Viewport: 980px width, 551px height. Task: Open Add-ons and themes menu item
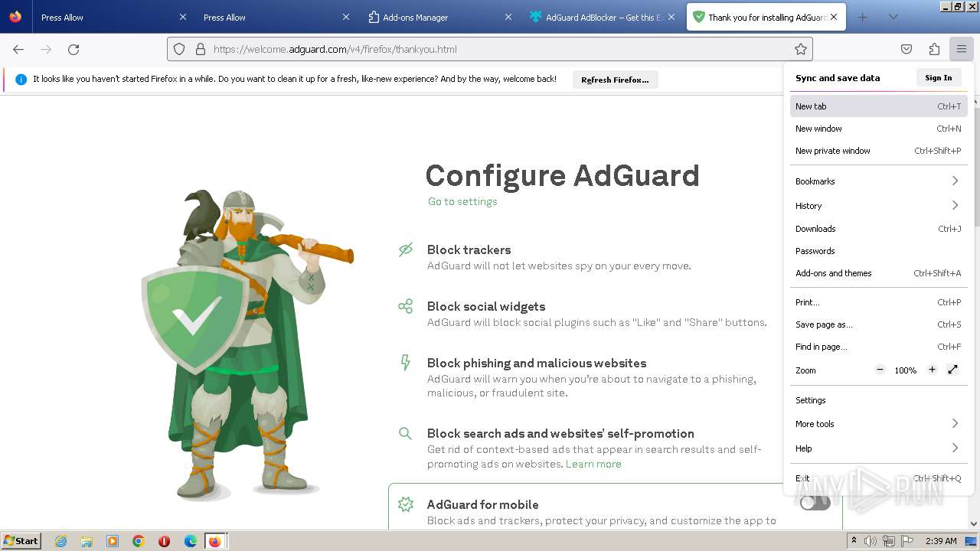click(x=878, y=273)
